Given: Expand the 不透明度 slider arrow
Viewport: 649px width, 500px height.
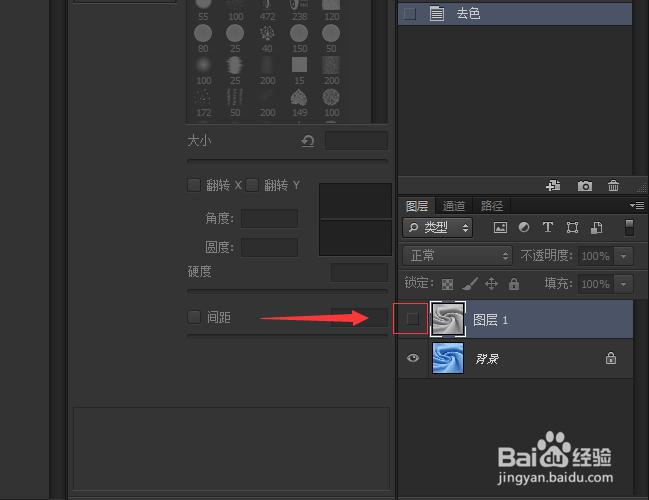Looking at the screenshot, I should (623, 256).
